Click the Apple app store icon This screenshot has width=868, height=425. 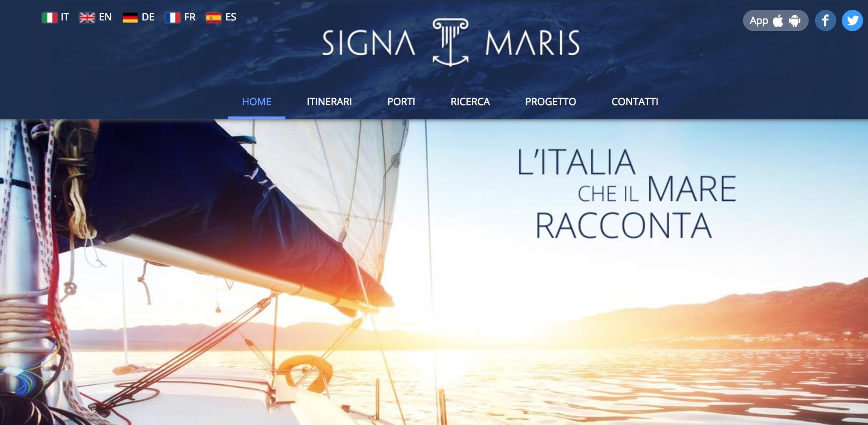778,20
